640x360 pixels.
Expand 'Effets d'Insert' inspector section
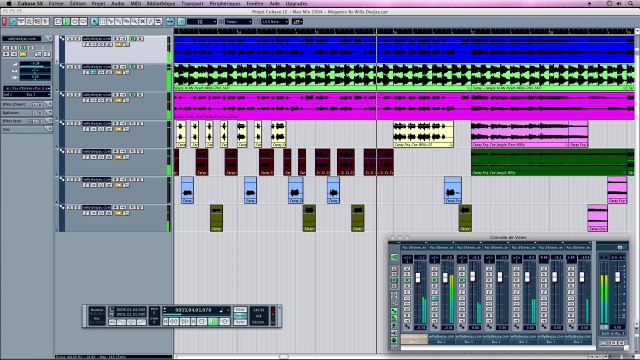coord(27,104)
